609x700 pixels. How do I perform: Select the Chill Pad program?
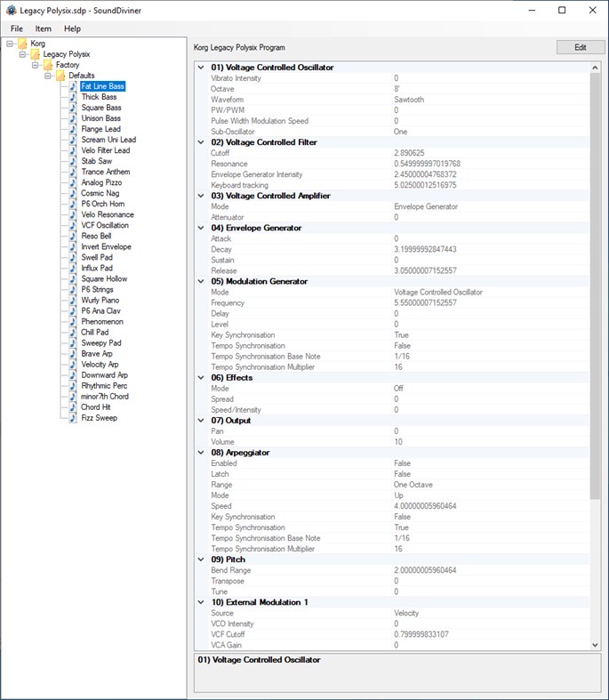[x=94, y=332]
